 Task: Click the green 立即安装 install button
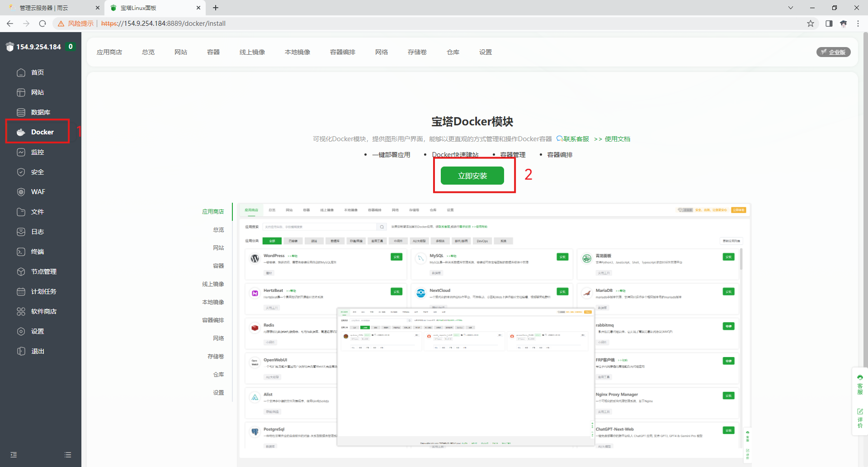click(473, 176)
